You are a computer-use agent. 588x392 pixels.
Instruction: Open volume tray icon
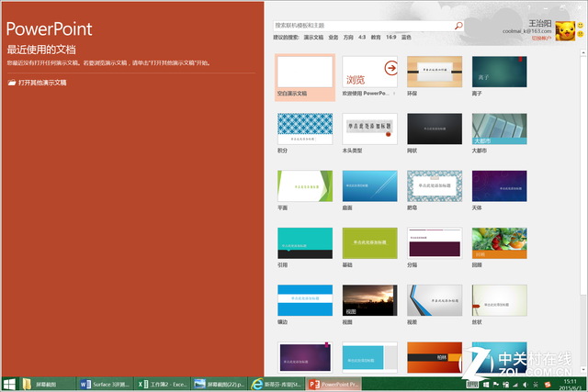pyautogui.click(x=526, y=385)
